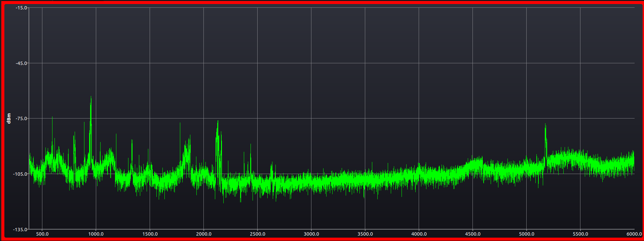Image resolution: width=644 pixels, height=241 pixels.
Task: Click the dBm vertical axis label
Action: pos(9,118)
